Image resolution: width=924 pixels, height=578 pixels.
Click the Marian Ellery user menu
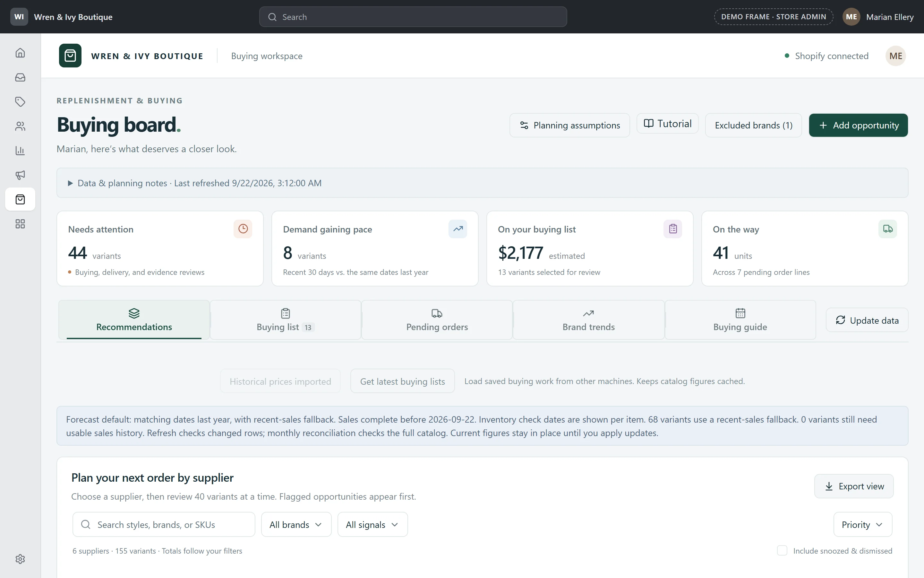pyautogui.click(x=878, y=17)
